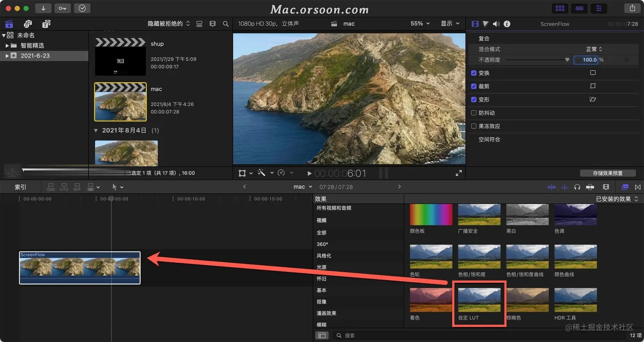Select the 怀旧 effects category
Image resolution: width=644 pixels, height=342 pixels.
[322, 279]
